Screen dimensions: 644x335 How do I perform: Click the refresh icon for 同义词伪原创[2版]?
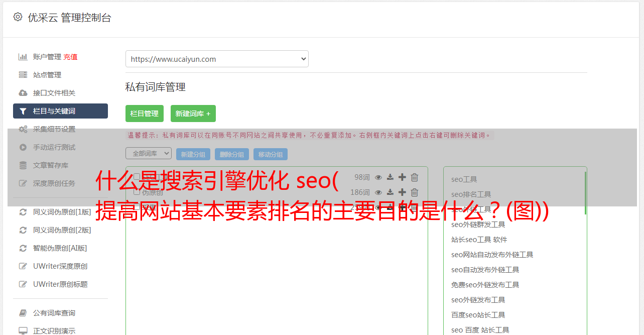click(x=23, y=230)
